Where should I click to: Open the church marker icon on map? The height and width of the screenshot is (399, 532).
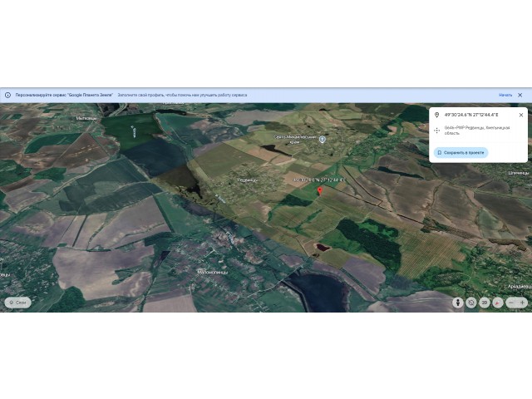pyautogui.click(x=323, y=139)
